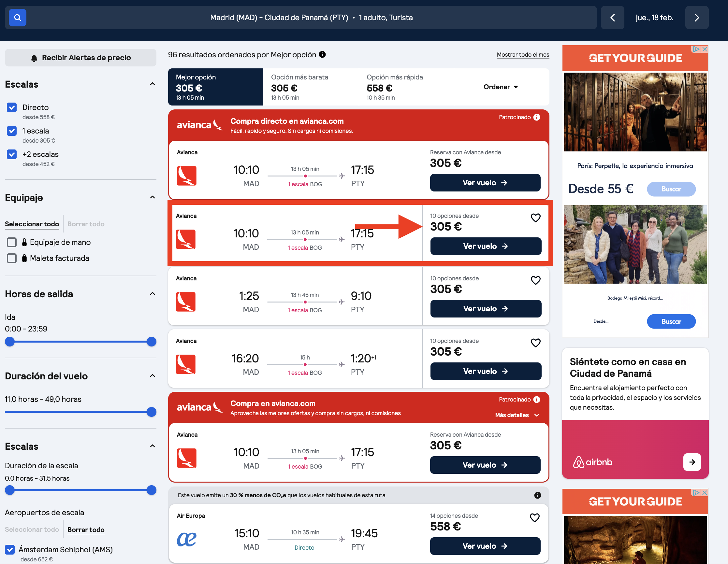Click info icon beside second Patrocinado label
The width and height of the screenshot is (728, 564).
[537, 400]
